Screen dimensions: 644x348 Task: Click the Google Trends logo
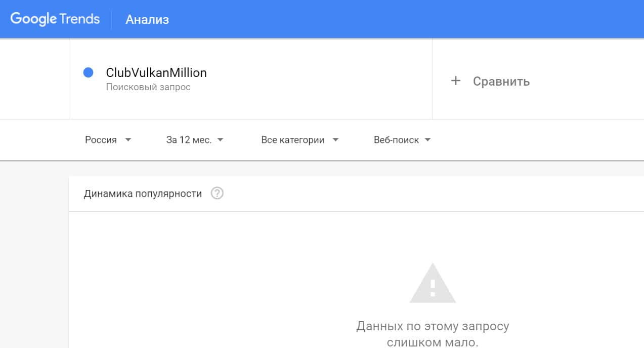tap(55, 19)
